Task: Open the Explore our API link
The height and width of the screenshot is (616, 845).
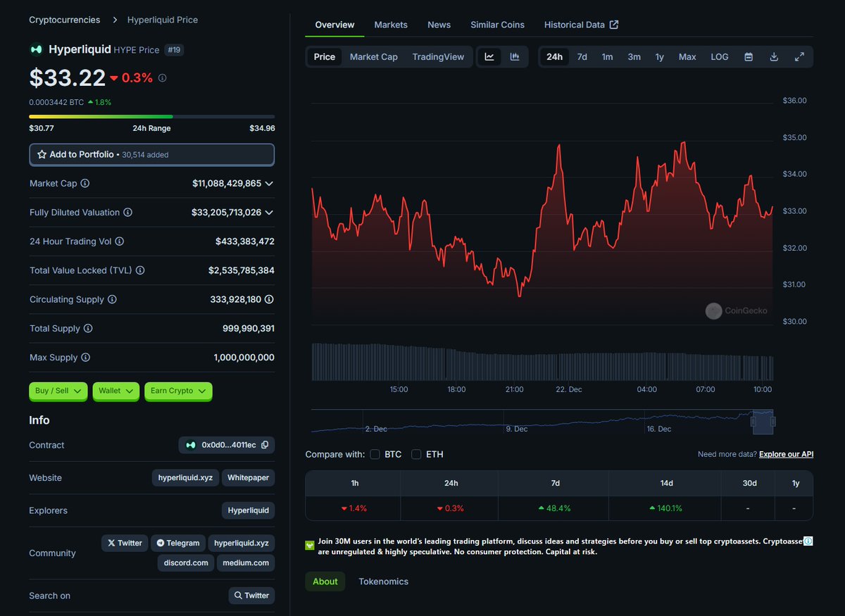Action: click(x=786, y=454)
